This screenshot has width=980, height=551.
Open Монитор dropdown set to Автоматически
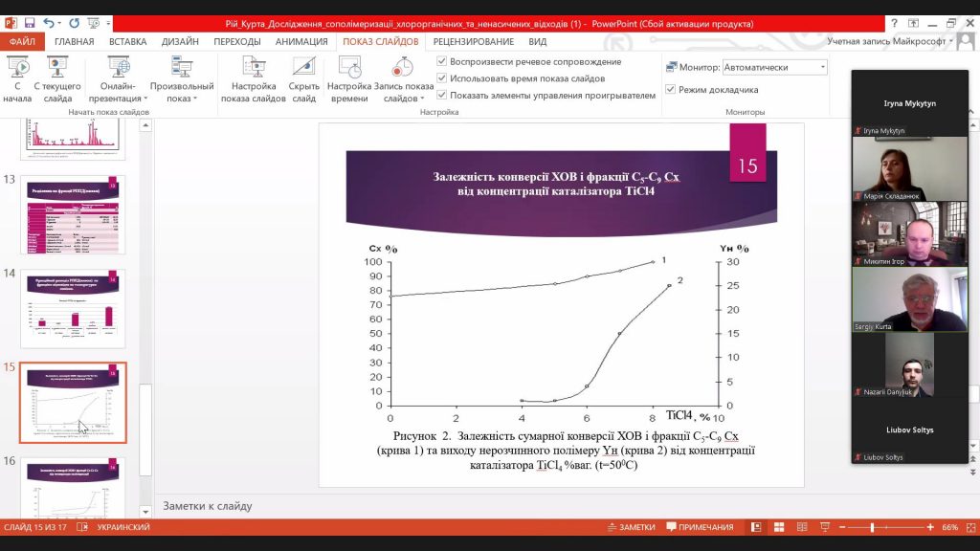pos(774,67)
